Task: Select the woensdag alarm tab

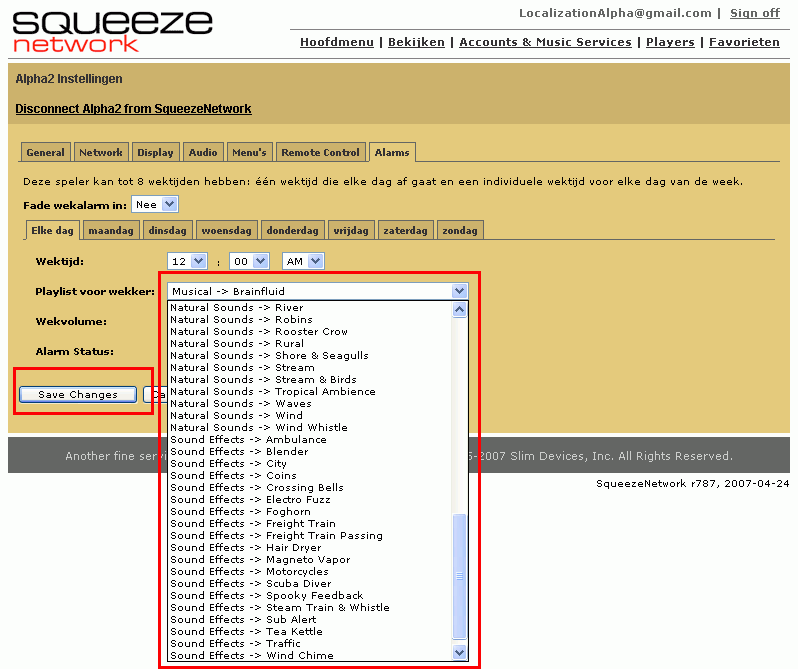Action: coord(226,231)
